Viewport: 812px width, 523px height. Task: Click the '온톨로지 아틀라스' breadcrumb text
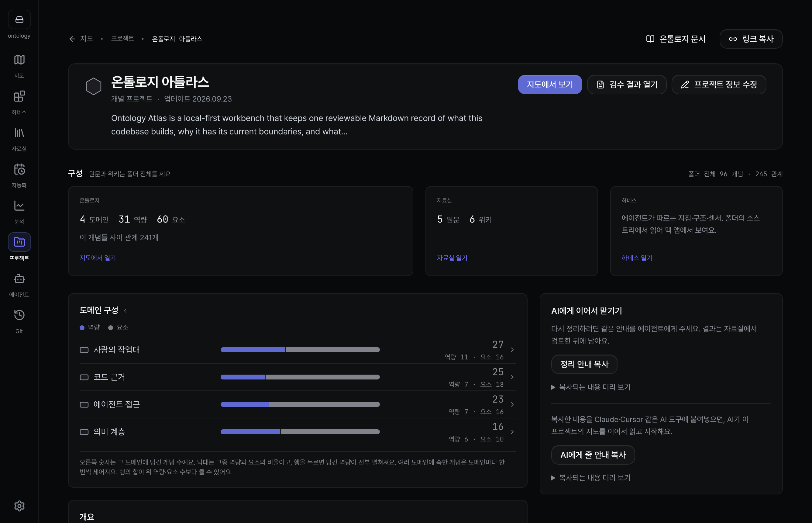pos(177,39)
